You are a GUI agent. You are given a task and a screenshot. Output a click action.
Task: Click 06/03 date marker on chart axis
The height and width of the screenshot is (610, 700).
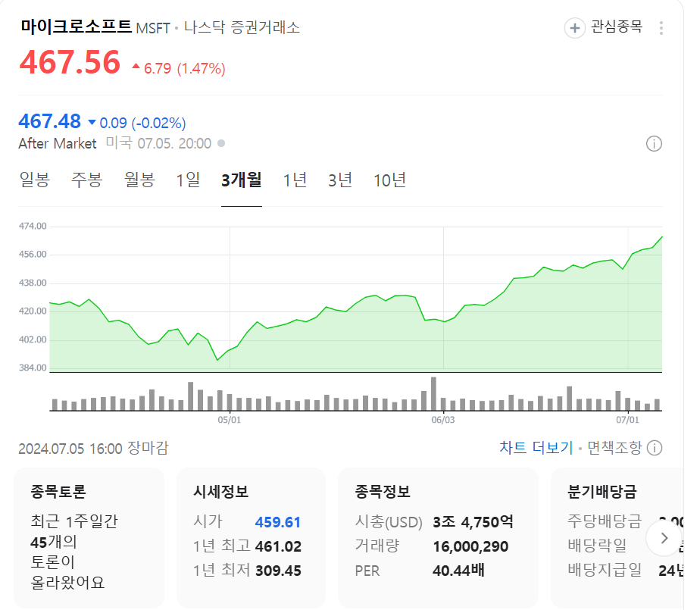[x=443, y=420]
